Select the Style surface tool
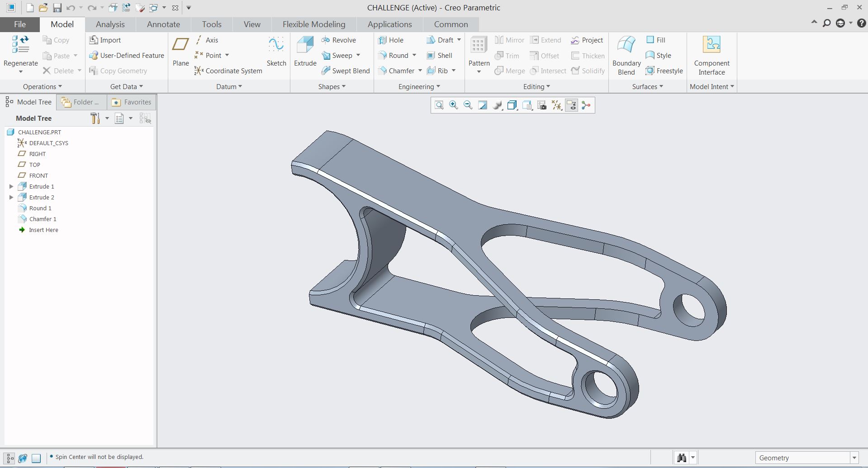Viewport: 868px width, 468px height. (658, 56)
